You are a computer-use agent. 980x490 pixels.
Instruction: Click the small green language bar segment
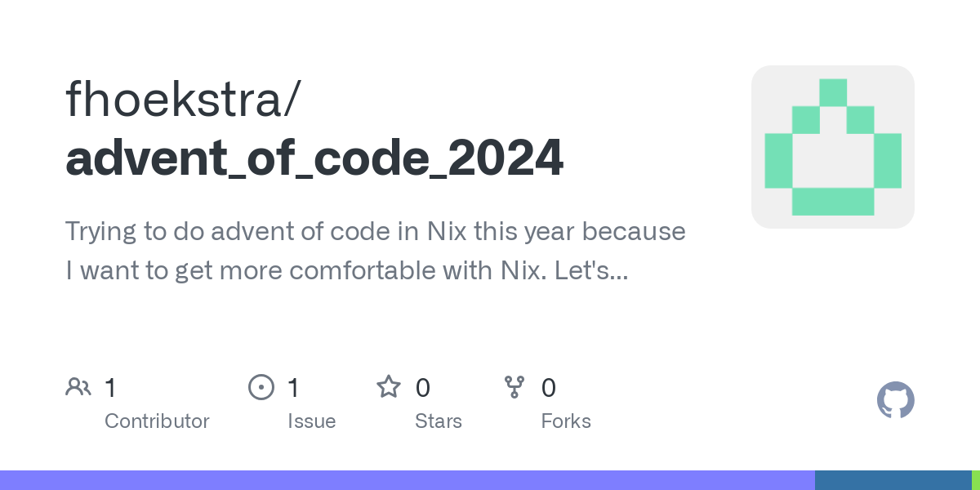click(976, 480)
